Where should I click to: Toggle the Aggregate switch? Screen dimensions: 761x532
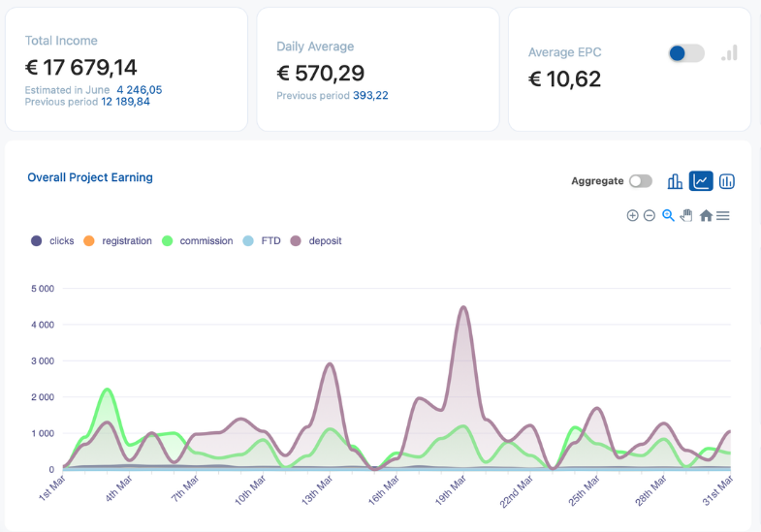coord(641,181)
